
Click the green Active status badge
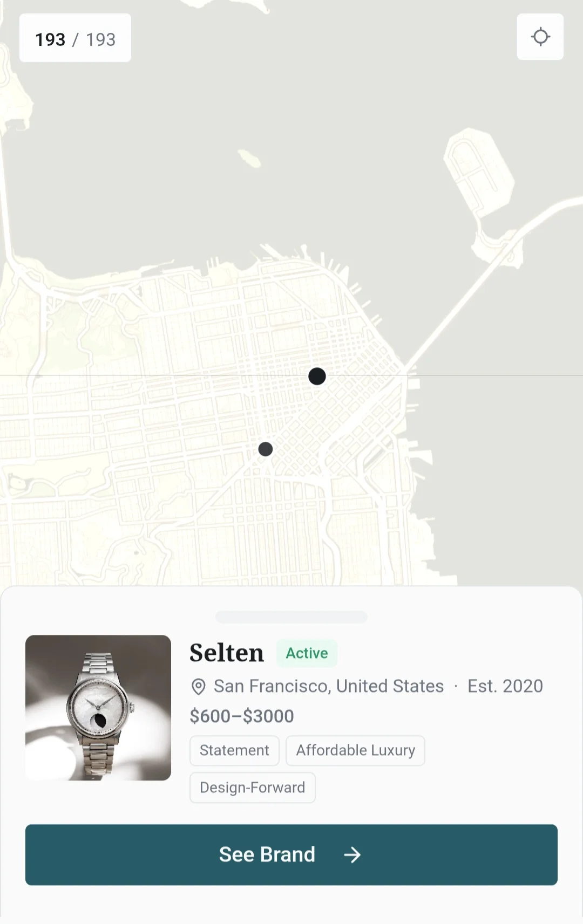pyautogui.click(x=307, y=653)
